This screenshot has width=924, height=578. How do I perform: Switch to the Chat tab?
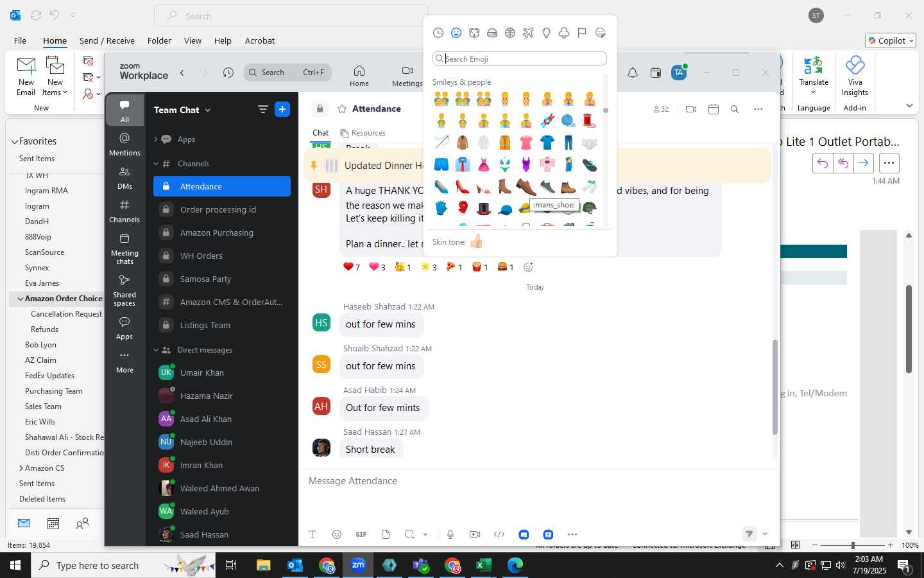point(320,133)
